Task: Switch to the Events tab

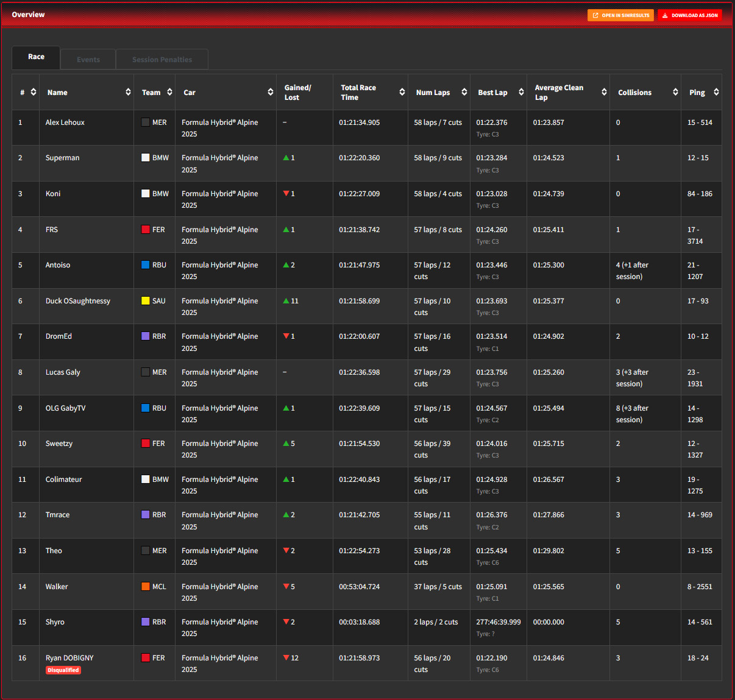Action: click(x=88, y=60)
